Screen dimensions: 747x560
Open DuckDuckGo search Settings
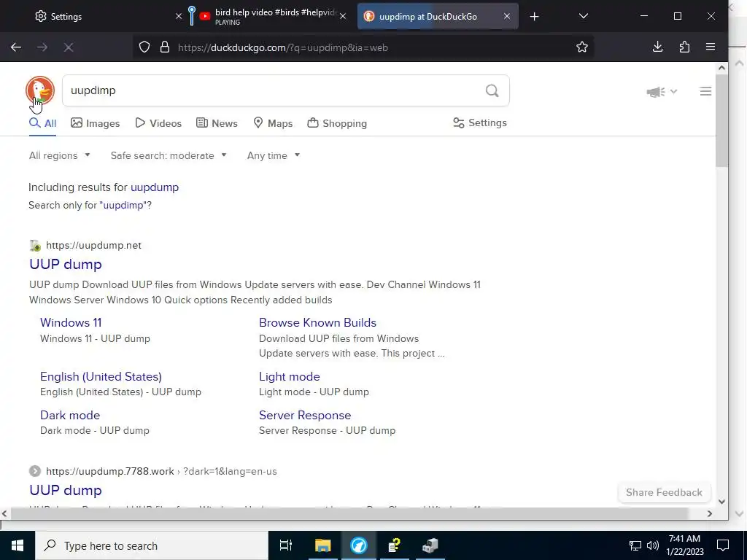click(480, 122)
